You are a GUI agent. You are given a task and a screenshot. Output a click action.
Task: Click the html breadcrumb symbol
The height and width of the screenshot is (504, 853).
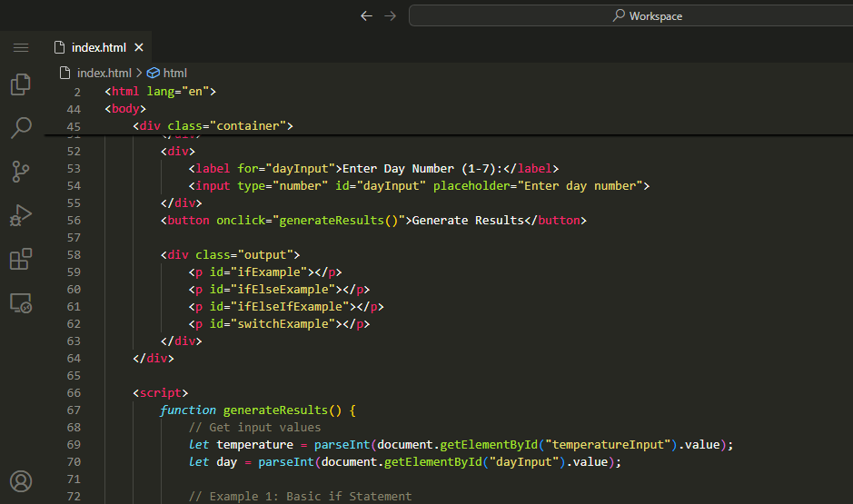coord(174,73)
